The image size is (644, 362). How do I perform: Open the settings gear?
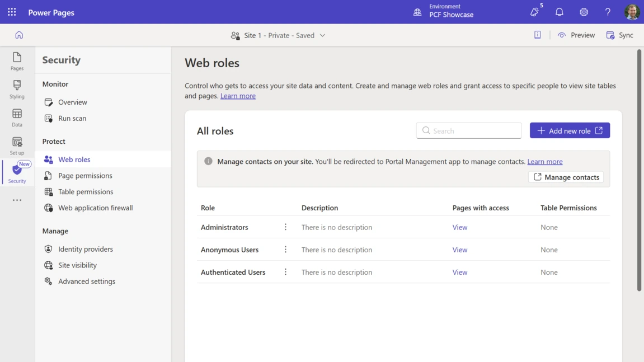click(x=584, y=12)
